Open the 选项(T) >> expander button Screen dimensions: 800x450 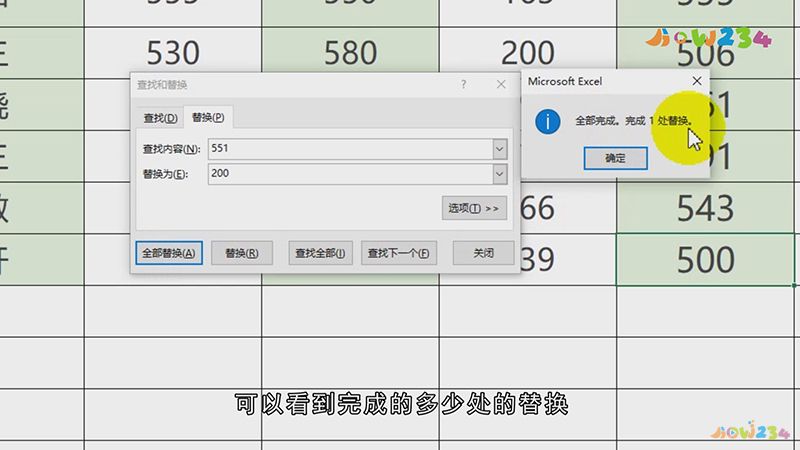point(474,208)
